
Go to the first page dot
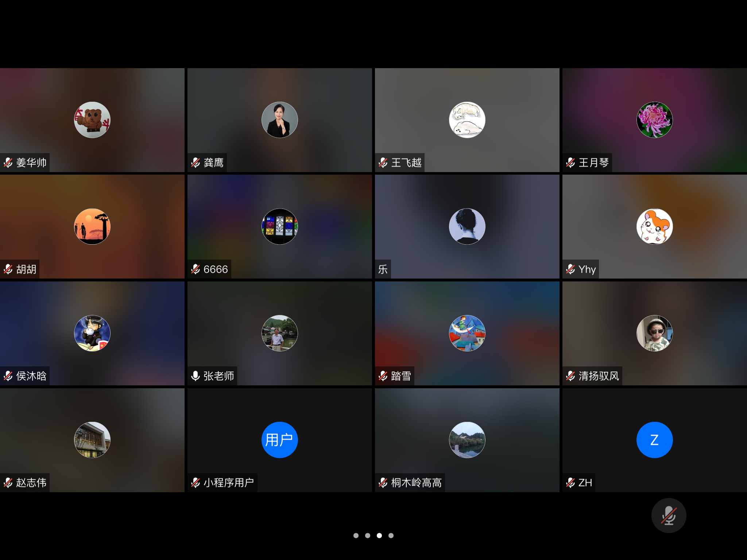356,536
